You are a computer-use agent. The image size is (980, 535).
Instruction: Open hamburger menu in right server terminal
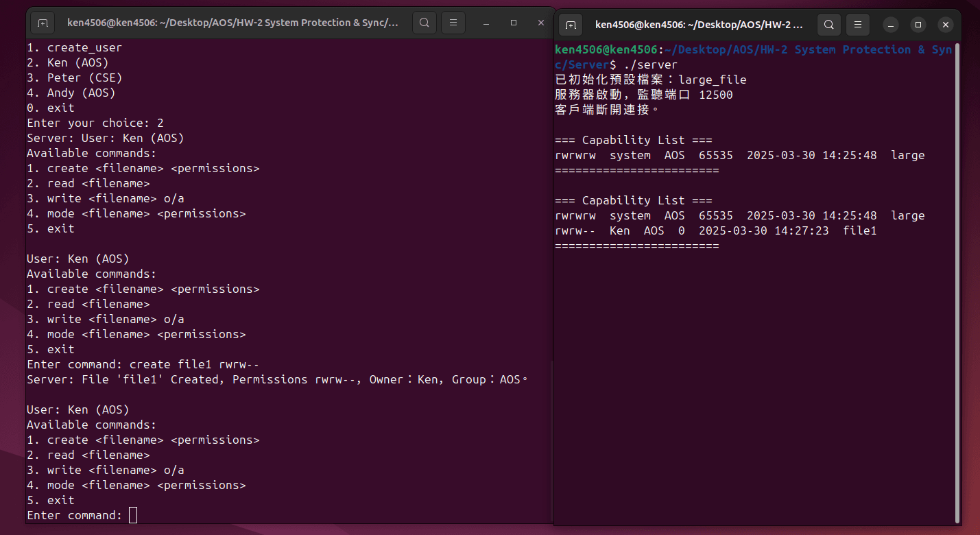coord(857,25)
